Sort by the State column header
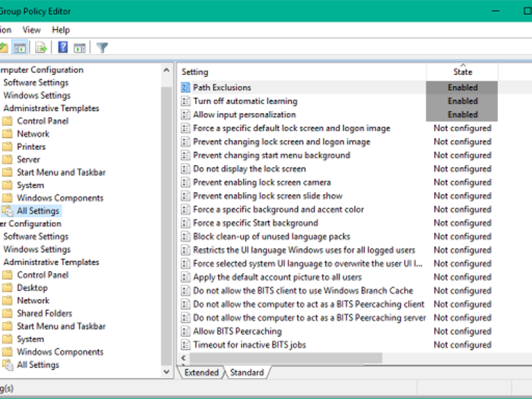This screenshot has height=399, width=532. (x=462, y=72)
